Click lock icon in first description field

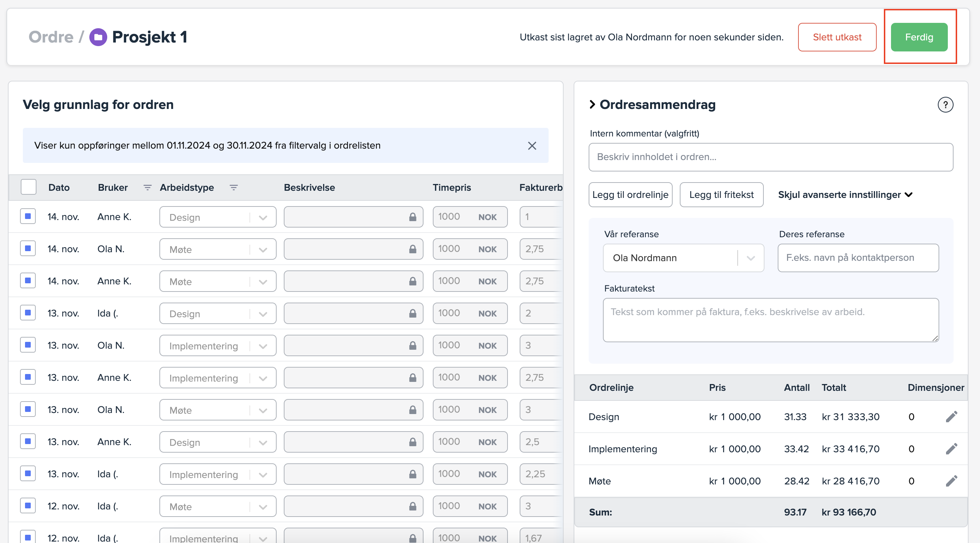coord(412,217)
